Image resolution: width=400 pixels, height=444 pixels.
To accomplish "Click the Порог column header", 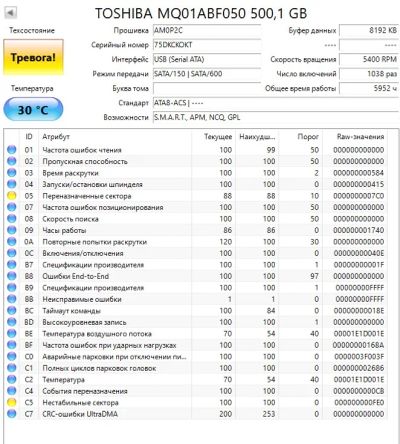I will point(308,136).
